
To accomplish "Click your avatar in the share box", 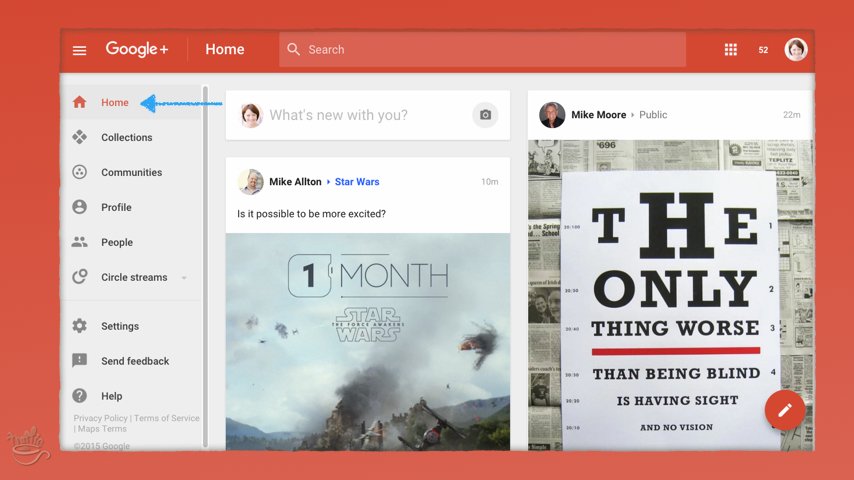I will click(x=251, y=115).
